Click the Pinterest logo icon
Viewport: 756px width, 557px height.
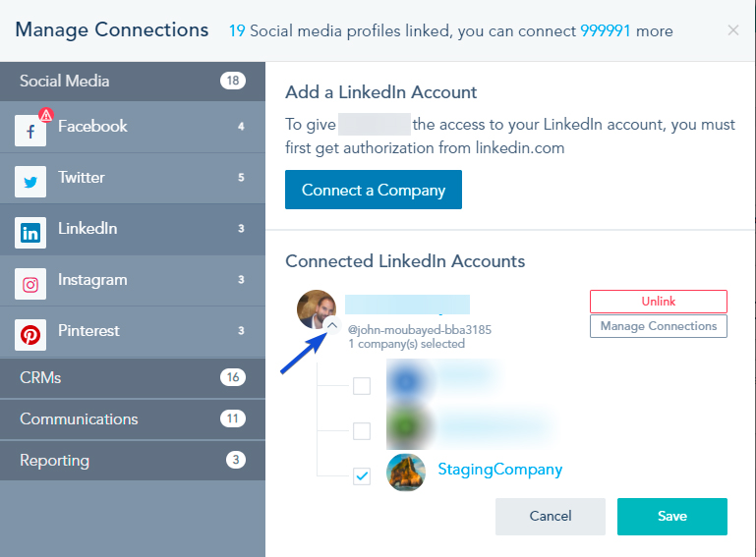pos(30,335)
